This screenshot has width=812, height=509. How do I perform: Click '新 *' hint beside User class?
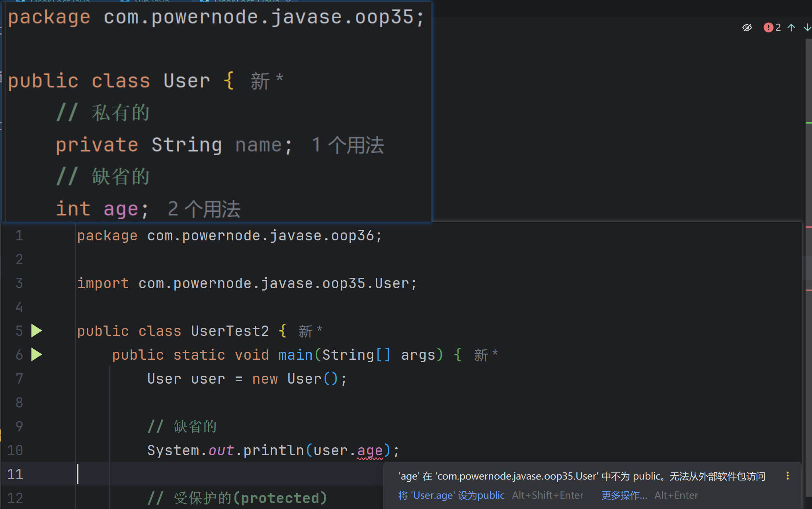(267, 81)
